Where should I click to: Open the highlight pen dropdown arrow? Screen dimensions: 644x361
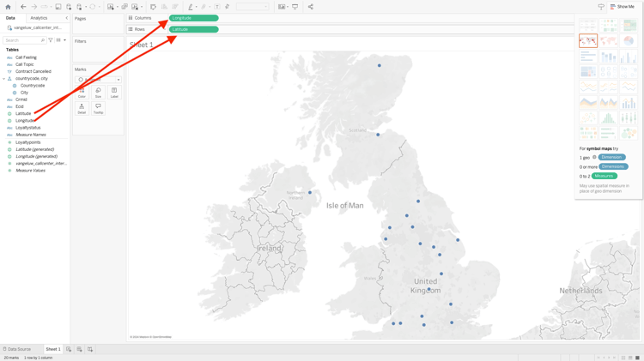197,7
